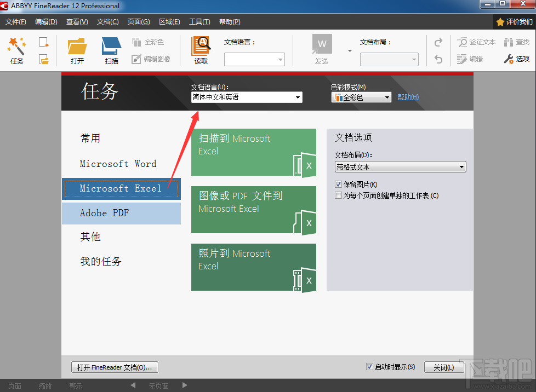
Task: Click the 关闭(L) button
Action: click(x=444, y=367)
